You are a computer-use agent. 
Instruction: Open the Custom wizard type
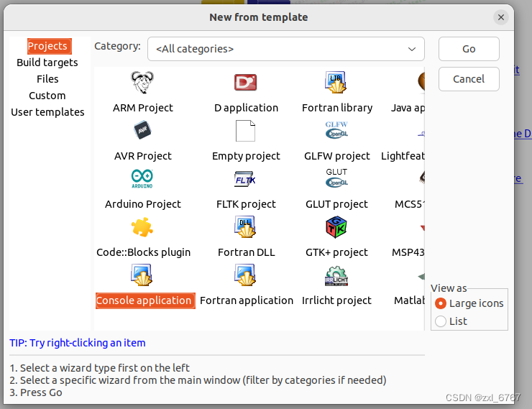(47, 96)
